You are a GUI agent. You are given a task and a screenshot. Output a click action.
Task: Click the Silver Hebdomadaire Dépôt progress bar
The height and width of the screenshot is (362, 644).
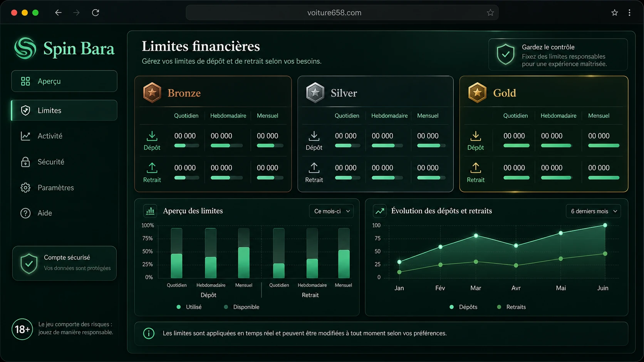[387, 146]
